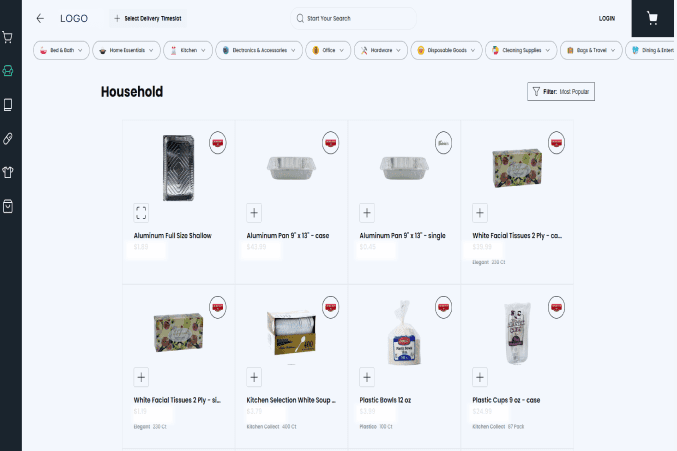The image size is (677, 451).
Task: Open the shopping cart in top-right corner
Action: pyautogui.click(x=652, y=18)
